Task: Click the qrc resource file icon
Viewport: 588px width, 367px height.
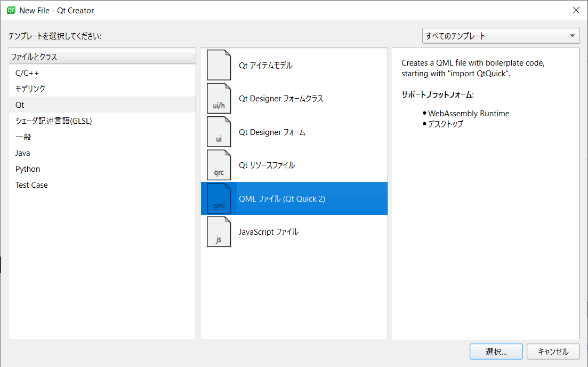Action: pos(219,165)
